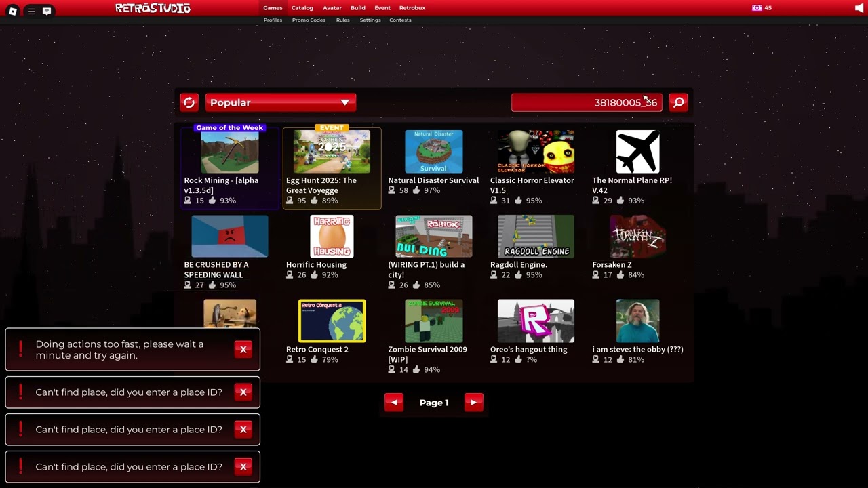Open the hamburger menu icon

[31, 11]
